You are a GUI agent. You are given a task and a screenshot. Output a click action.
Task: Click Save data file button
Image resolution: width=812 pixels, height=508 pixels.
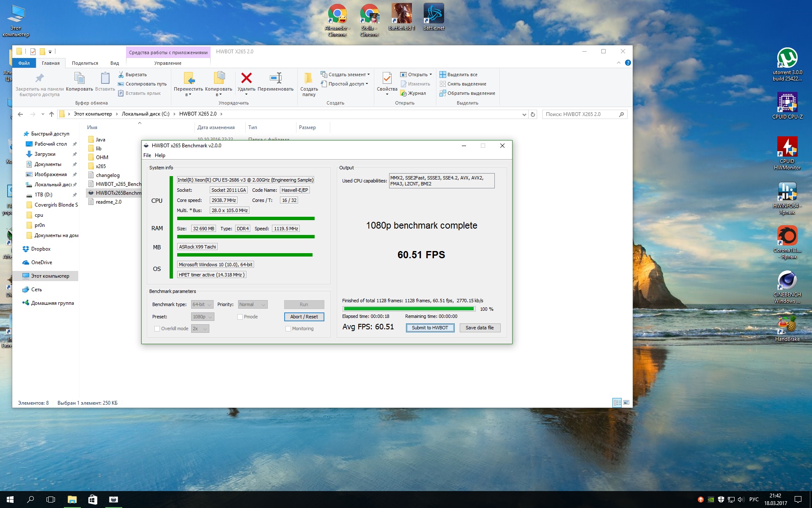[x=480, y=328]
